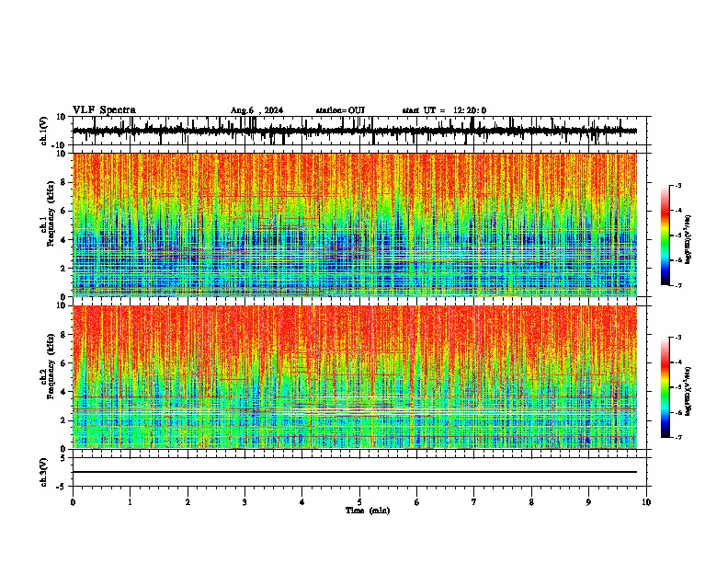Screen dimensions: 728x563
Task: Click the ch.1 spectrogram plot
Action: [x=355, y=224]
